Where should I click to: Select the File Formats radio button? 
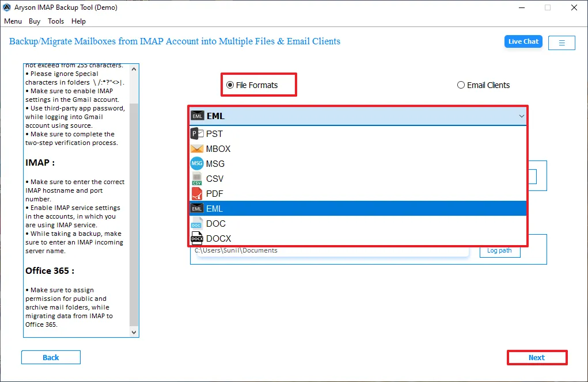(x=230, y=85)
